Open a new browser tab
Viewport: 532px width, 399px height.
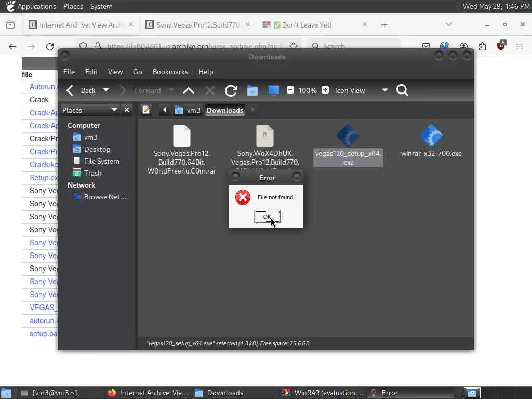[x=384, y=25]
